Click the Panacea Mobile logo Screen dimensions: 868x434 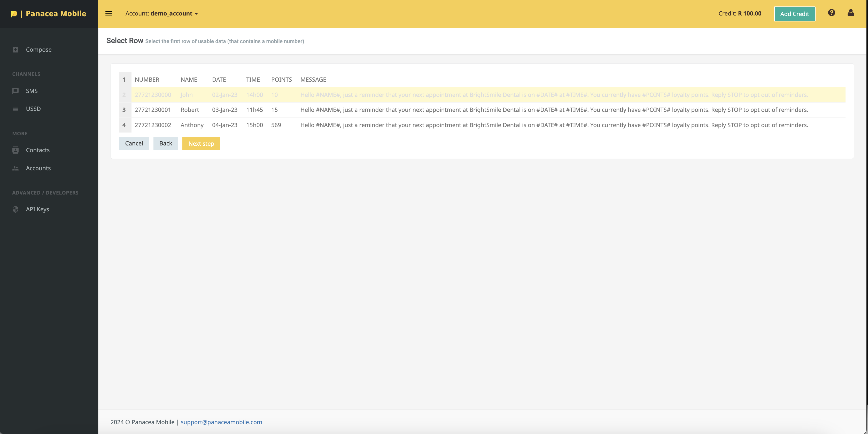(x=49, y=14)
